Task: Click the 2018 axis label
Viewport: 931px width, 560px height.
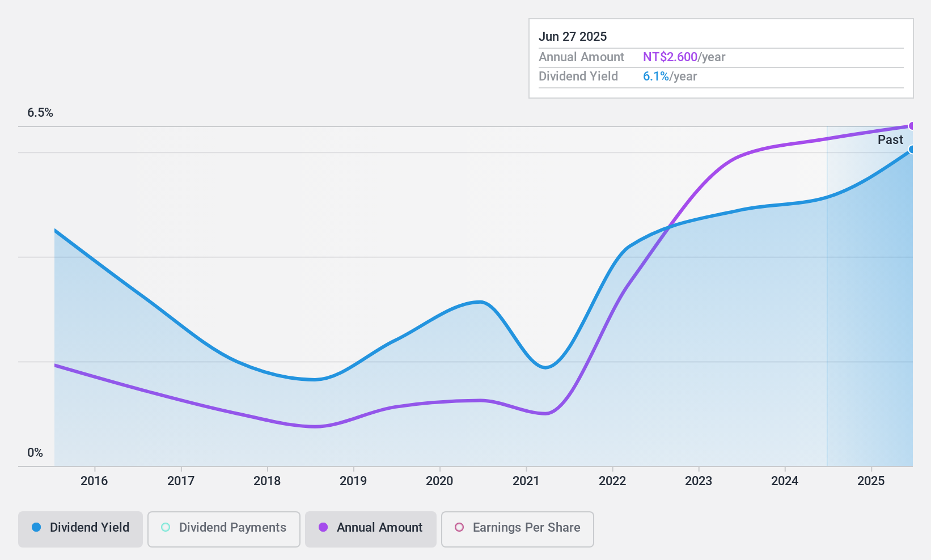Action: [267, 481]
